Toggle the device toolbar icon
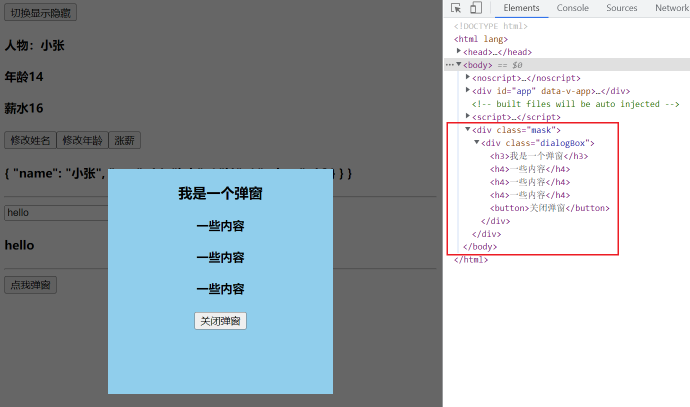Screen dimensions: 690x407 (476, 8)
